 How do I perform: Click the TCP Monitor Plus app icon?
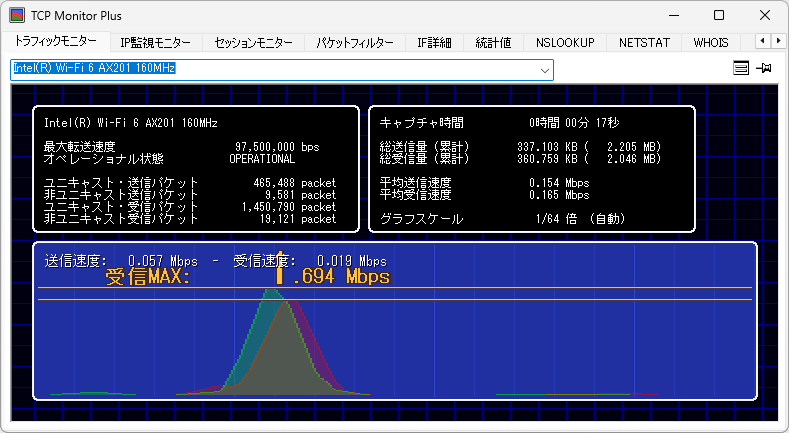click(17, 15)
